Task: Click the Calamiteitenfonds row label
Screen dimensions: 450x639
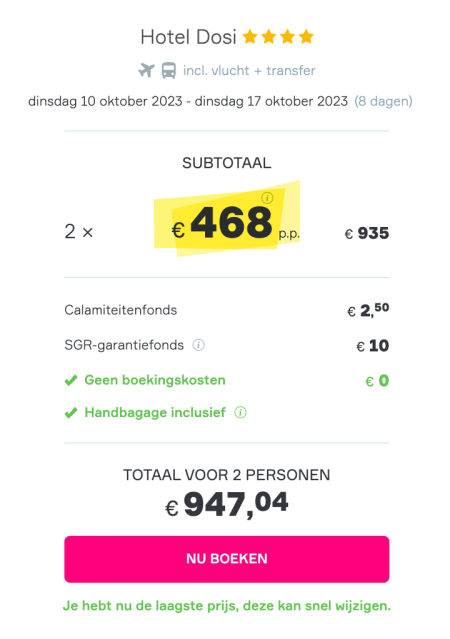Action: (121, 310)
